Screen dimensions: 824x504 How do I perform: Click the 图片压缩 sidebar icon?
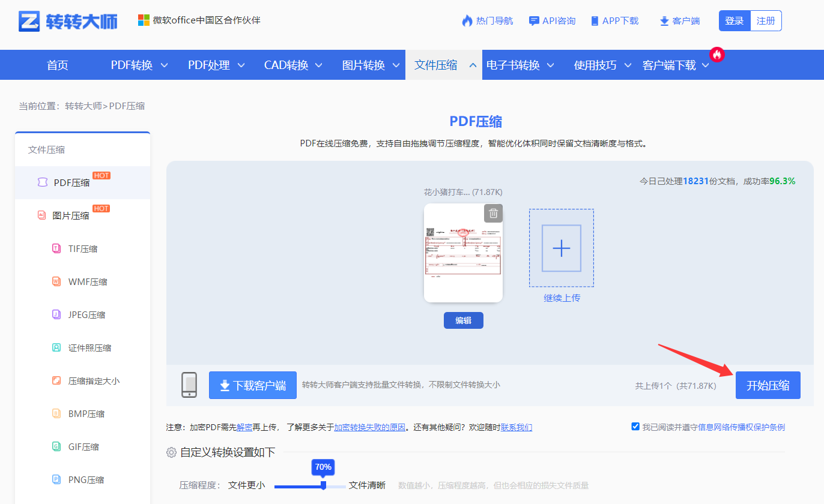41,215
